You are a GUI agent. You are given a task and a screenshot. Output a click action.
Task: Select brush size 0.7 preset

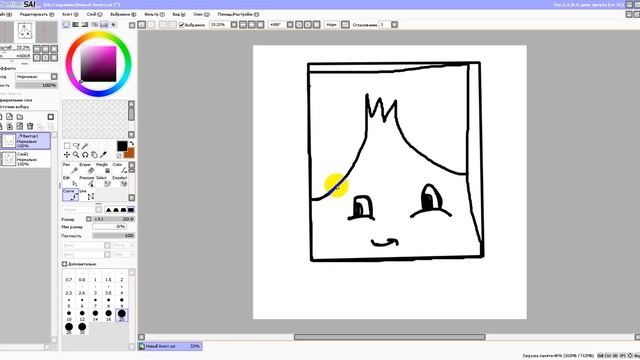point(69,276)
